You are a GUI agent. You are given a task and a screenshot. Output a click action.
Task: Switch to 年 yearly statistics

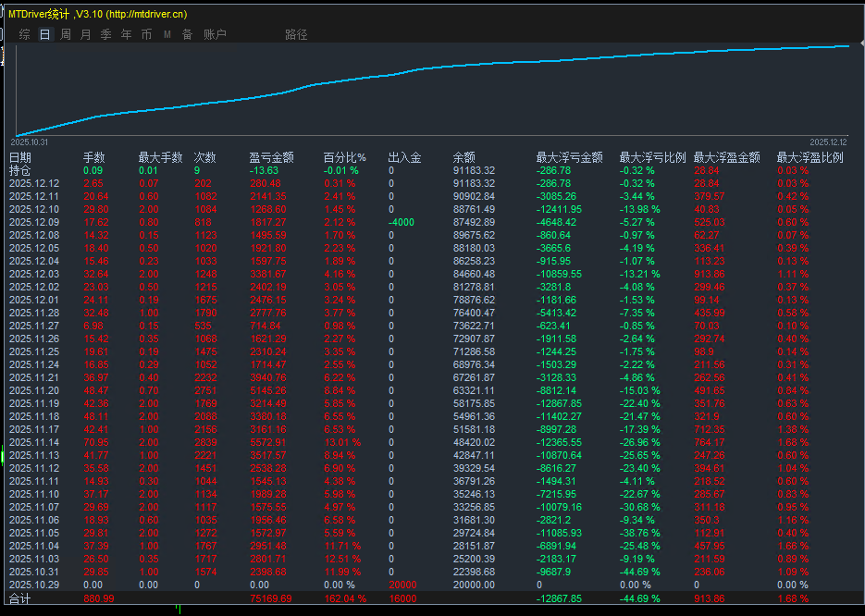coord(126,34)
